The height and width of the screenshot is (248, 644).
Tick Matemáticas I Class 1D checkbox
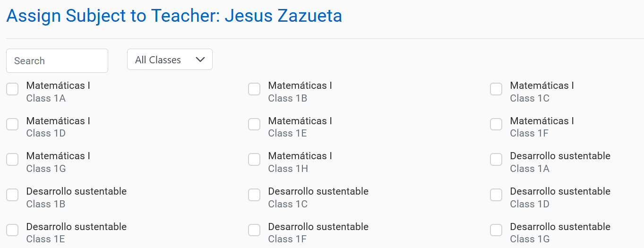click(12, 124)
